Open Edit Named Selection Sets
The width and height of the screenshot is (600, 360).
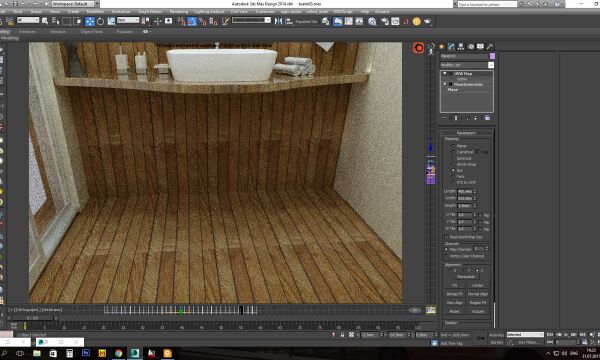click(225, 21)
